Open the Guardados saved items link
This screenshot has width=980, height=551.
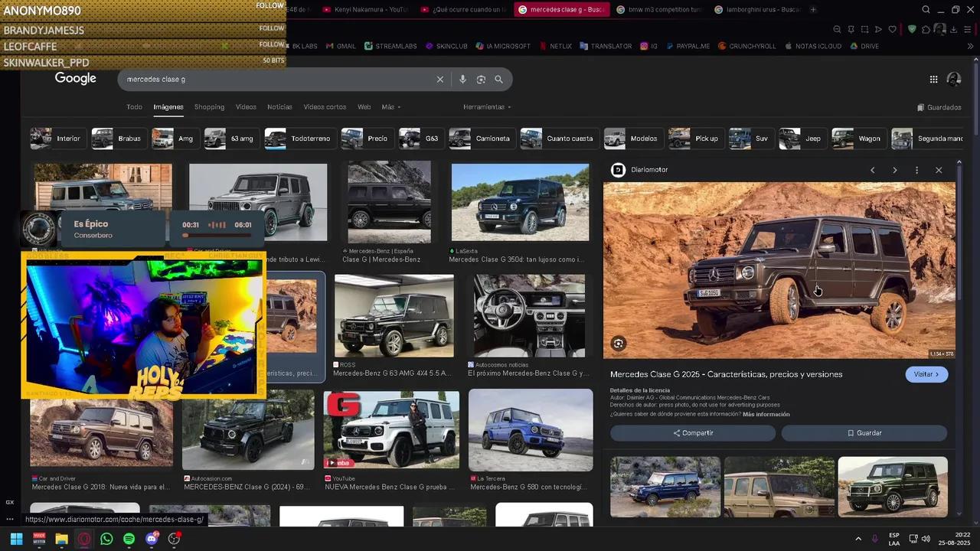pyautogui.click(x=939, y=107)
